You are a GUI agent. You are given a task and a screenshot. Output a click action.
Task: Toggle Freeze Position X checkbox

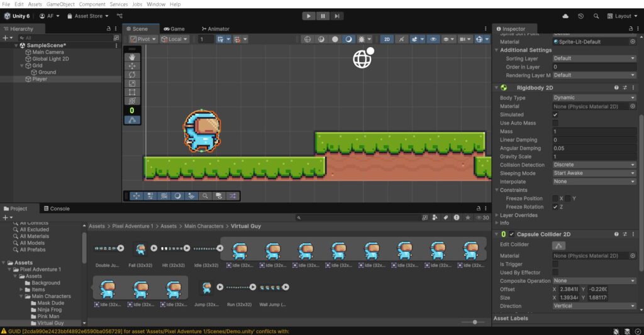click(x=555, y=198)
